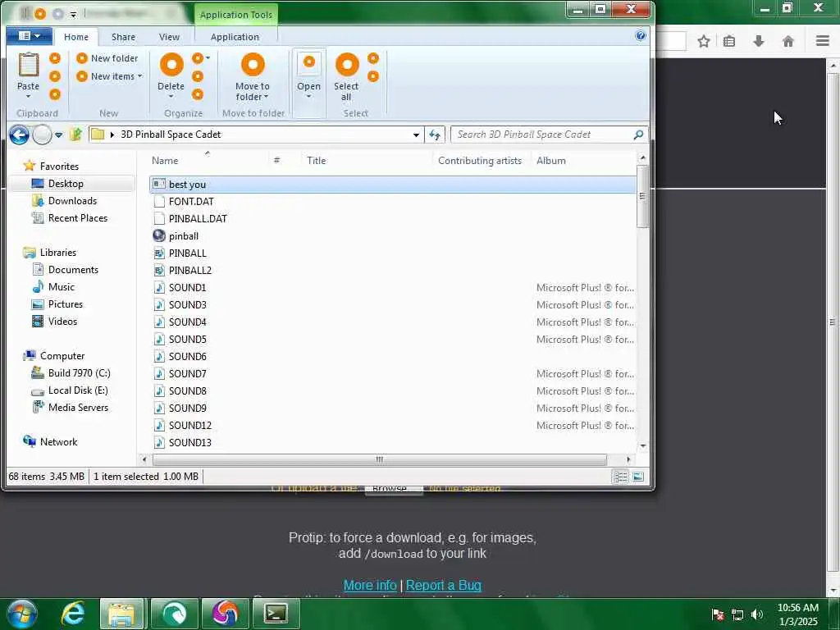Click the Select all icon
840x630 pixels.
click(347, 65)
